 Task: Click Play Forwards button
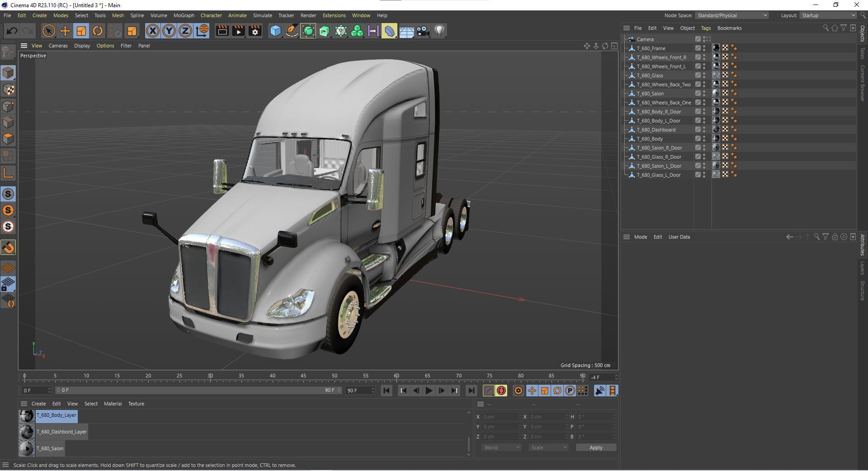click(429, 391)
